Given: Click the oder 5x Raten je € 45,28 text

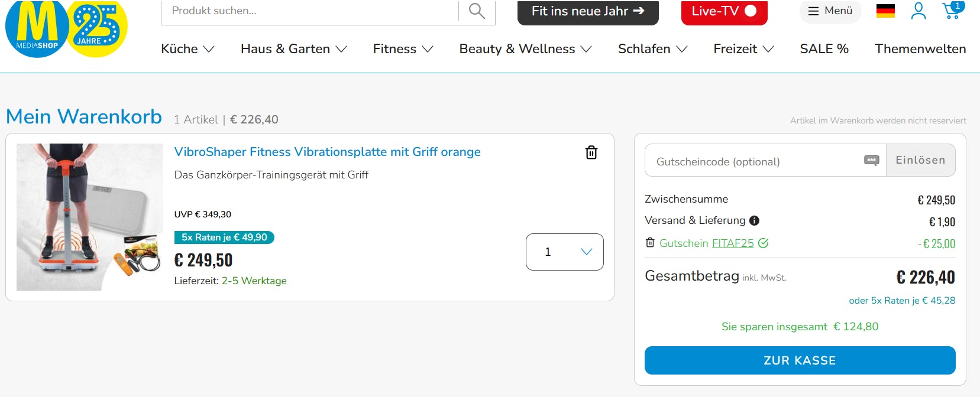Looking at the screenshot, I should click(x=902, y=301).
